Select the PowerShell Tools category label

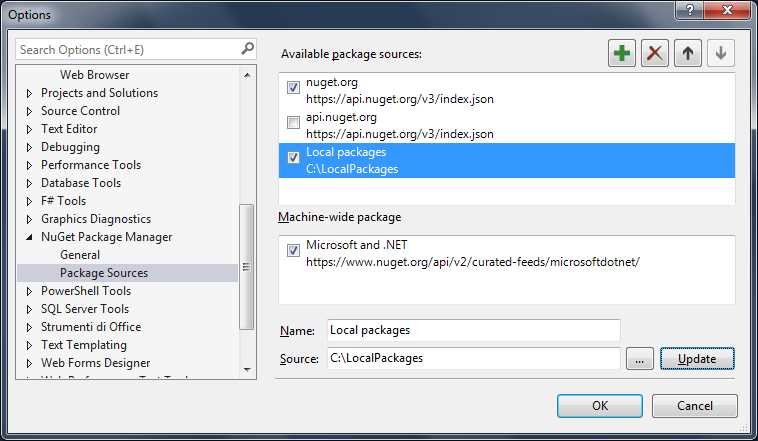click(86, 291)
